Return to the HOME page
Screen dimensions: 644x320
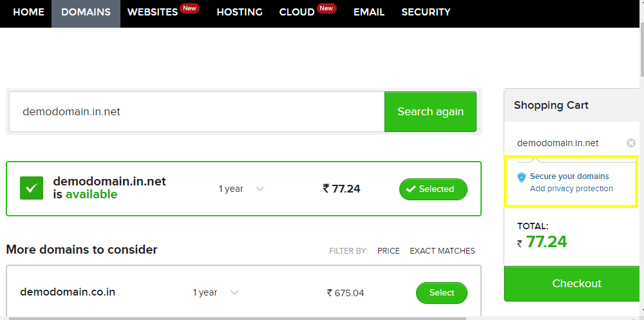tap(28, 12)
